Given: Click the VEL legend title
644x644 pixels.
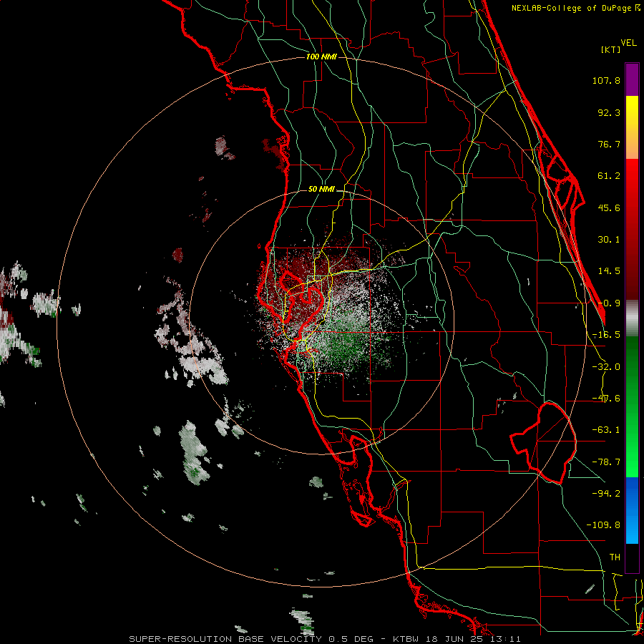Looking at the screenshot, I should click(628, 43).
